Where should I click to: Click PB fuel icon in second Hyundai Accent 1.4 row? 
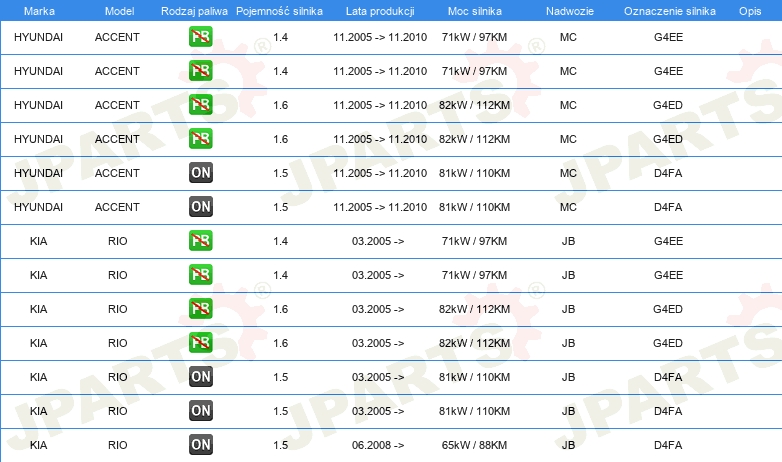pos(200,70)
